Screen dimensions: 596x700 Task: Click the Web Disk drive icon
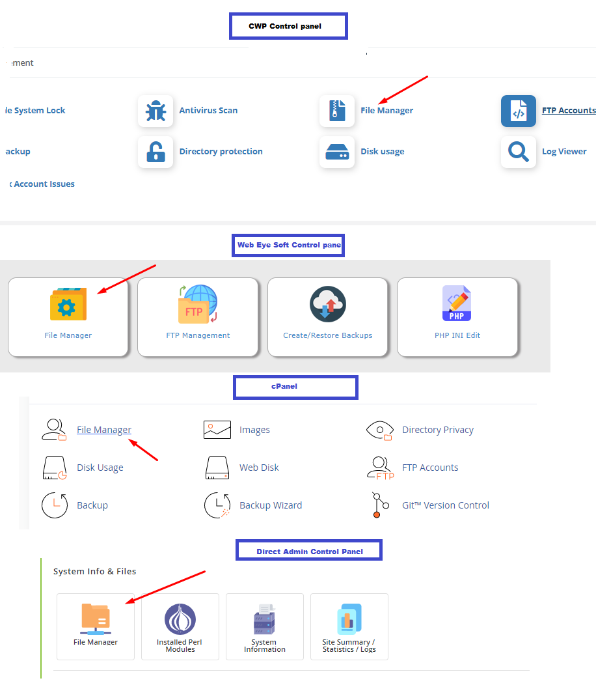point(217,468)
